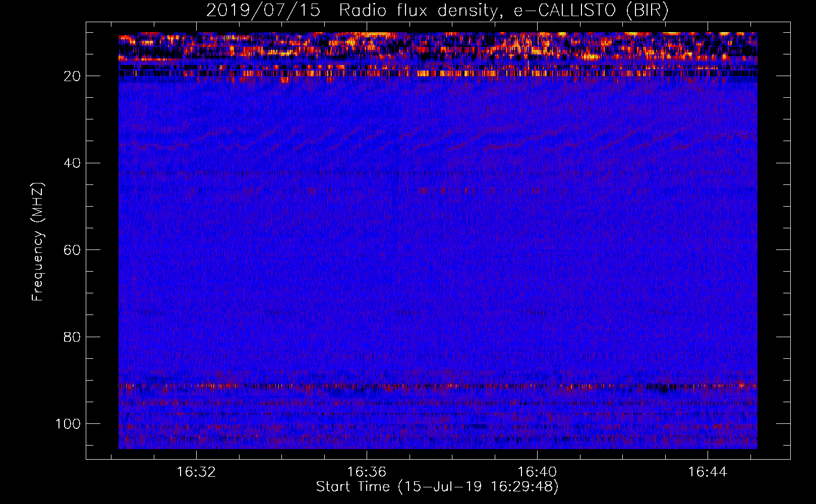The height and width of the screenshot is (504, 816).
Task: Click the 20 frequency tick label
Action: coord(72,76)
